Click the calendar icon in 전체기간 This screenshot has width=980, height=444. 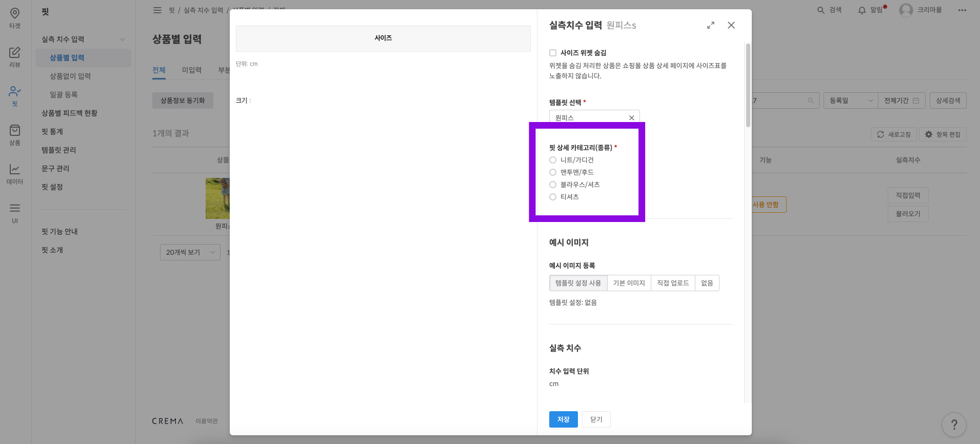916,100
